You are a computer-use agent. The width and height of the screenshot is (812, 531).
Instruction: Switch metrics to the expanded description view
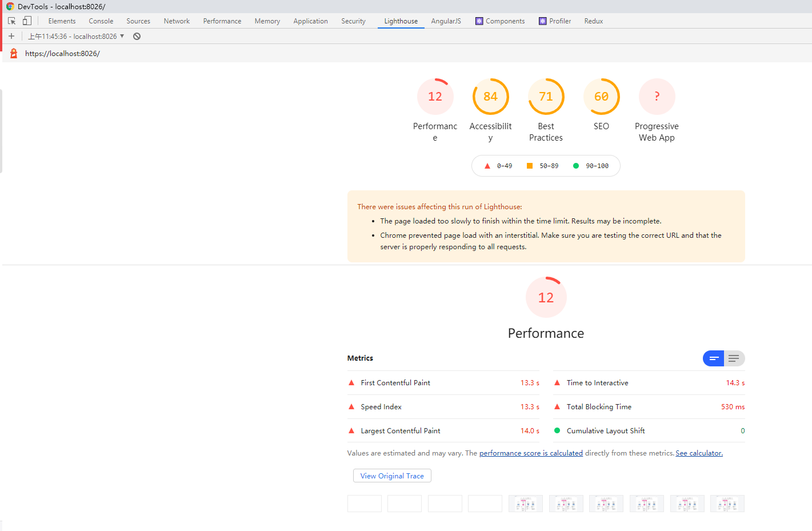pos(734,358)
